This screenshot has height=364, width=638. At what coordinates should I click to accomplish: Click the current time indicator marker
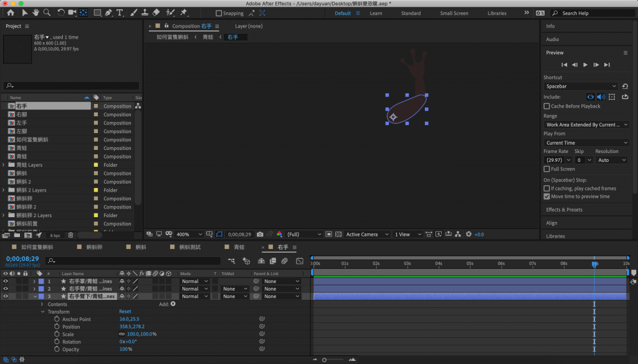tap(594, 264)
